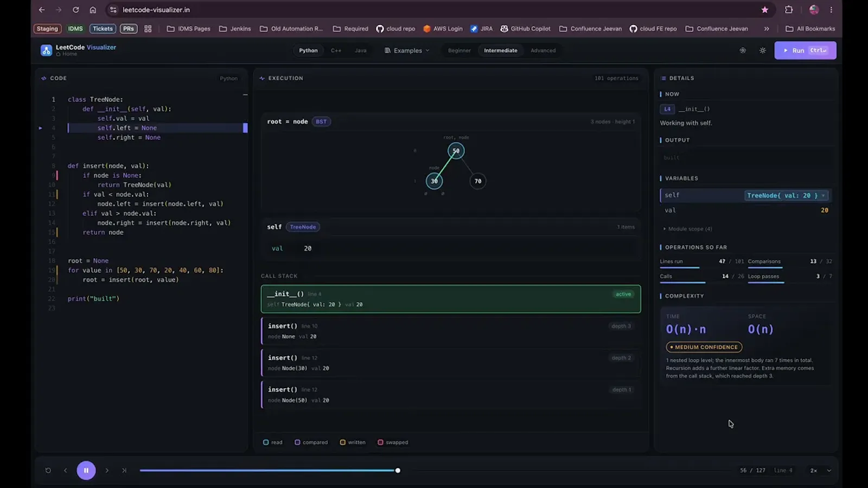Toggle the light theme sun icon
Viewport: 868px width, 488px height.
point(763,50)
